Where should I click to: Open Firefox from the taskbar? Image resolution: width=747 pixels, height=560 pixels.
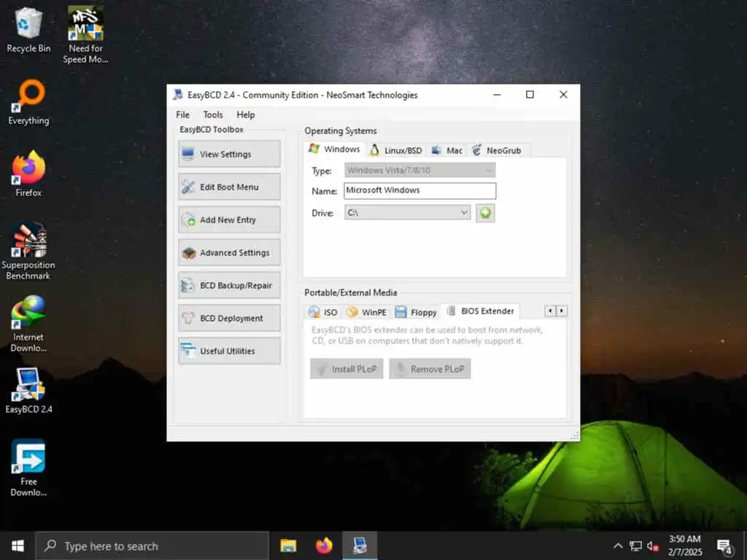324,545
